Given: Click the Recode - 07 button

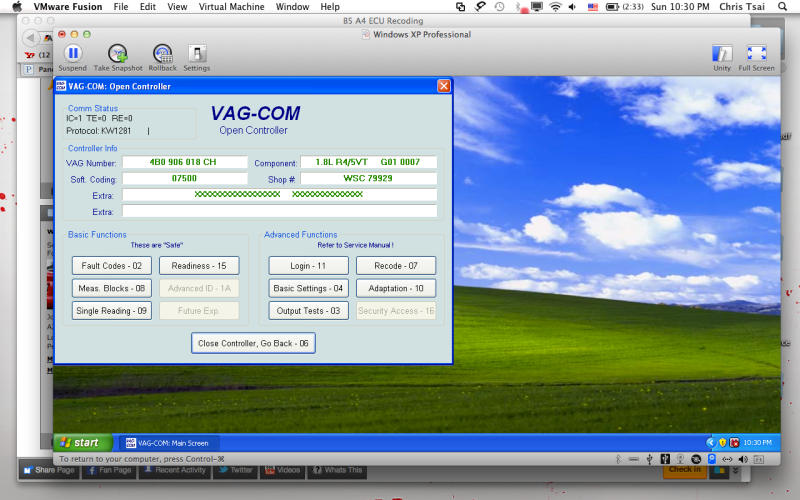Looking at the screenshot, I should point(396,266).
